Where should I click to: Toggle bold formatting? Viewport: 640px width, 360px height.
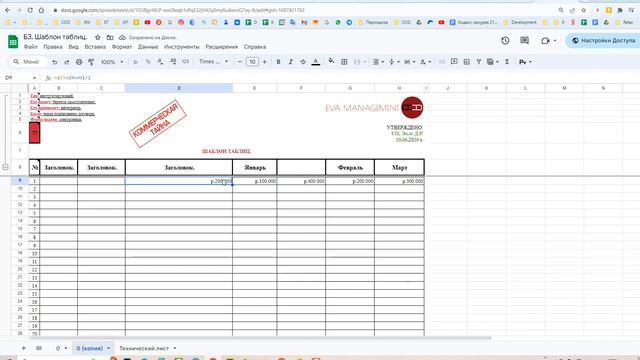278,62
